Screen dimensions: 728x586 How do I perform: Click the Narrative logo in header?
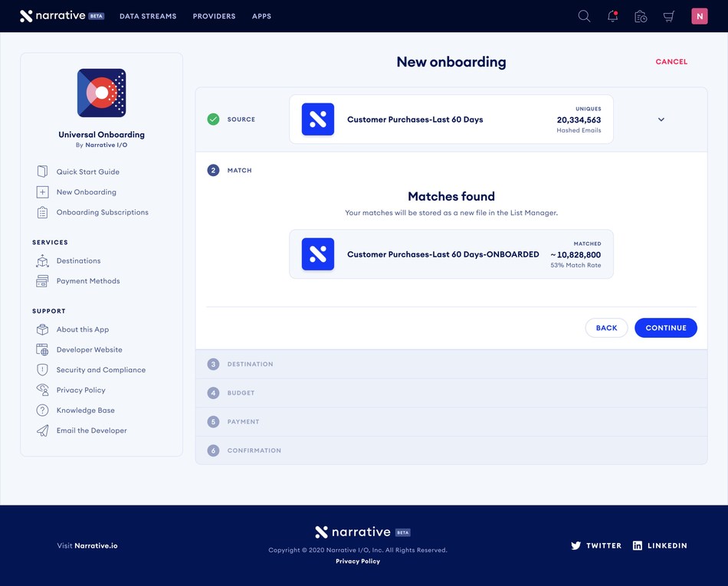52,16
